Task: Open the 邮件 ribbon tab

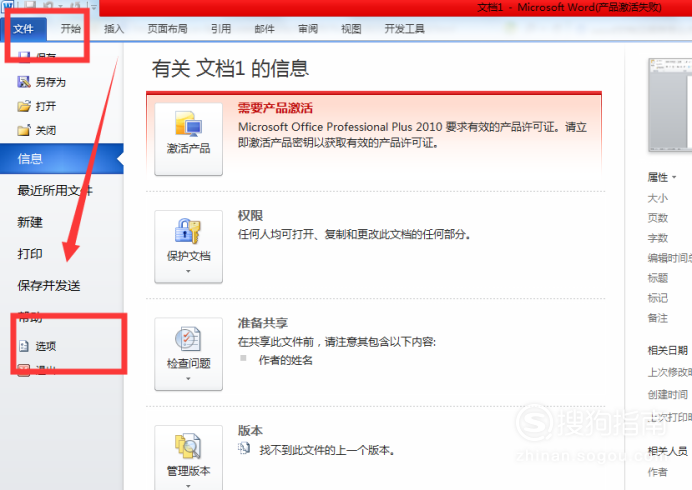Action: tap(264, 29)
